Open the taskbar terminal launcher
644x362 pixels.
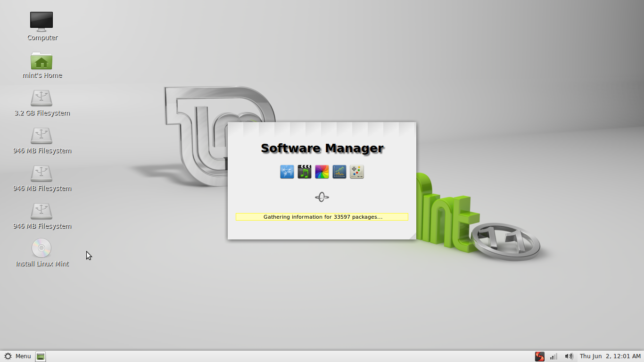pos(40,356)
